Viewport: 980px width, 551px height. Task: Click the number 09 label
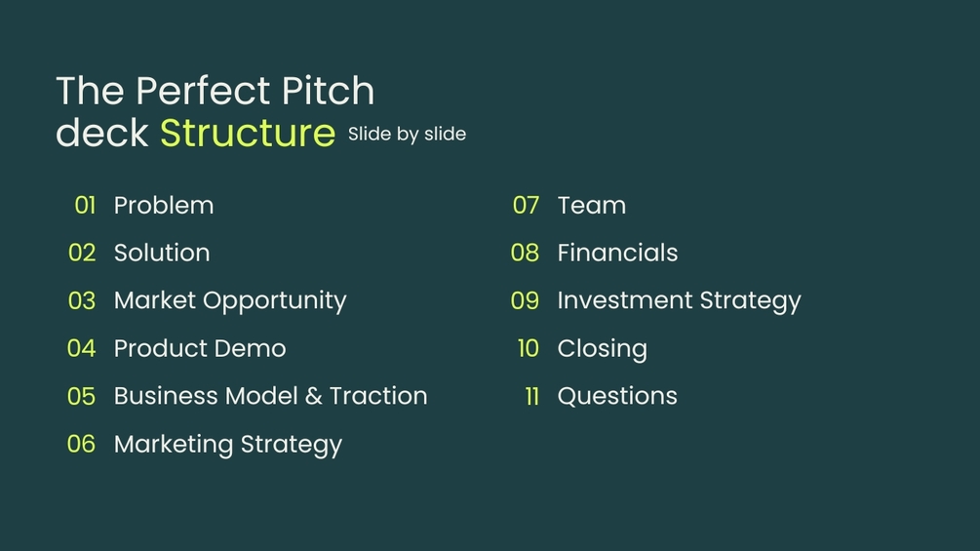tap(525, 301)
